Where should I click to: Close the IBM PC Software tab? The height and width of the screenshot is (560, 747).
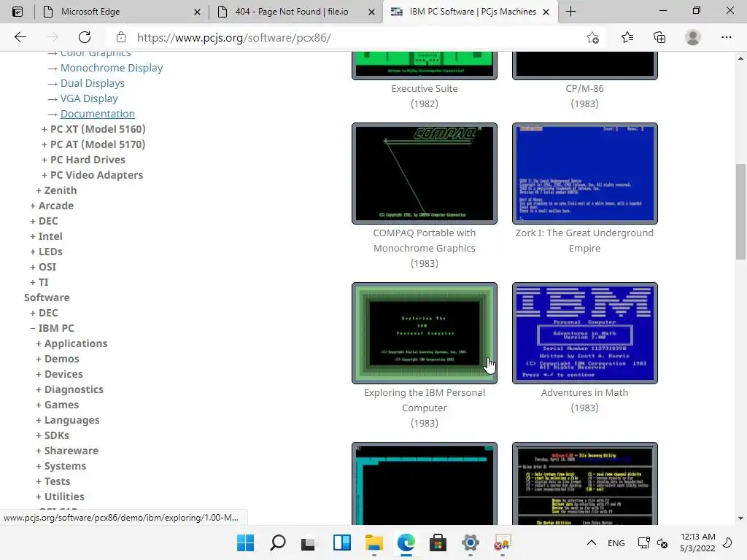(546, 12)
